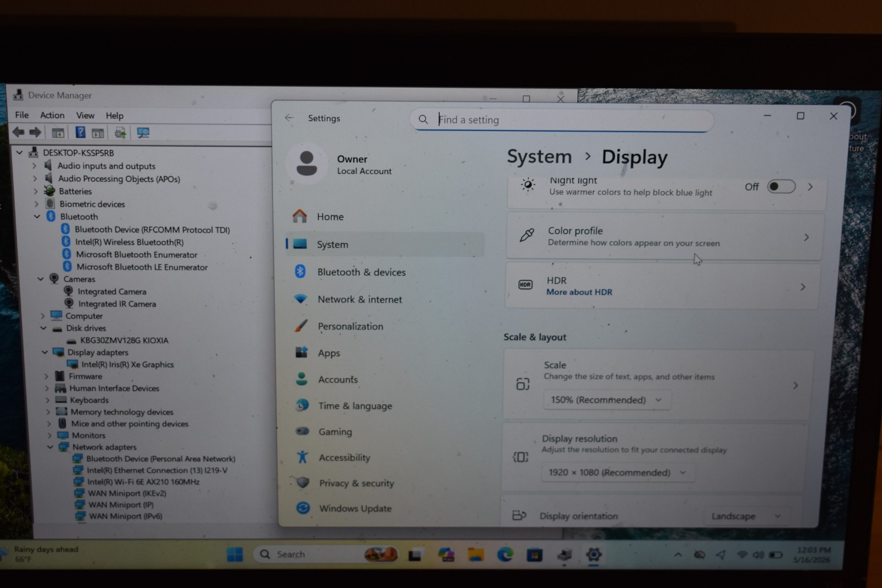Screen dimensions: 882x588
Task: Select System in Settings sidebar
Action: 385,244
